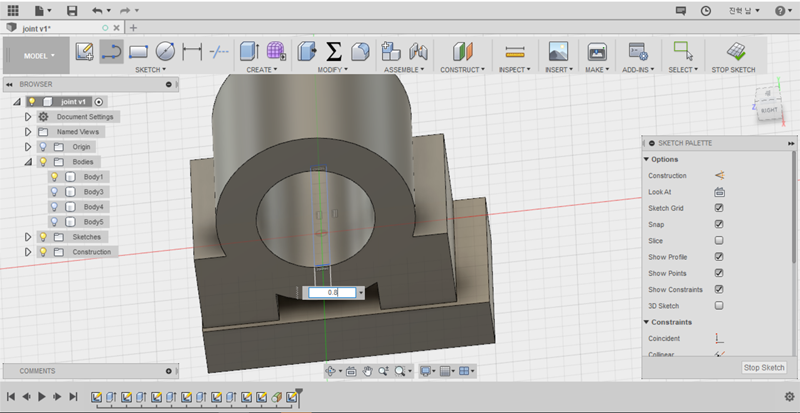Click the Stop Sketch toolbar icon

click(734, 50)
